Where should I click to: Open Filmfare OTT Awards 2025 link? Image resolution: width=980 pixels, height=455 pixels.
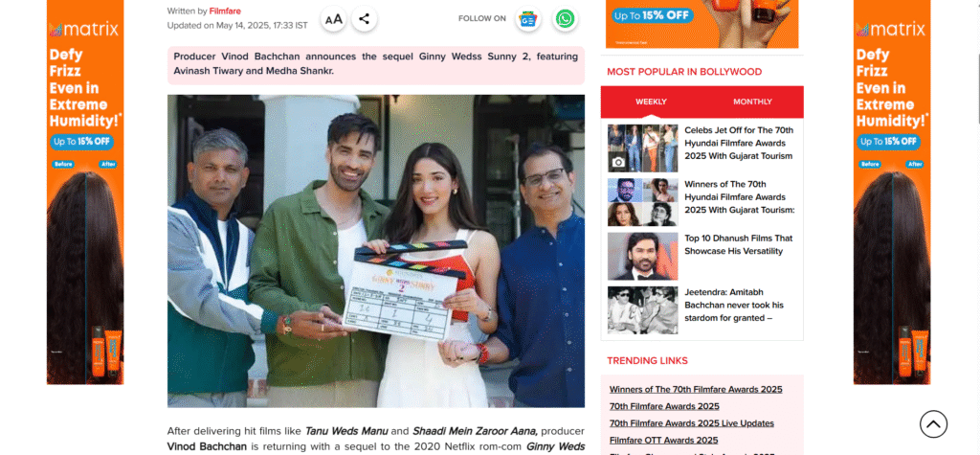click(664, 441)
